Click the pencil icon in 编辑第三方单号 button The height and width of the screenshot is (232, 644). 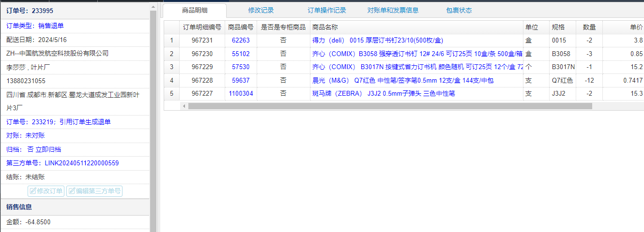[x=72, y=191]
